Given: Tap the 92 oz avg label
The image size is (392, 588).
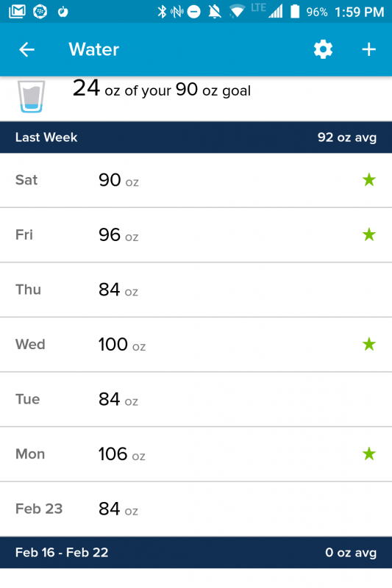Looking at the screenshot, I should (x=347, y=137).
